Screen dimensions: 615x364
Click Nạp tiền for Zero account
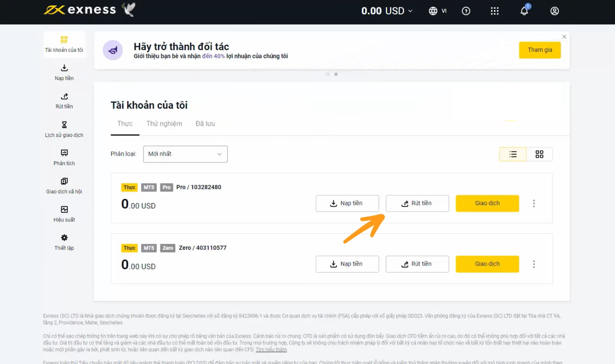coord(347,264)
